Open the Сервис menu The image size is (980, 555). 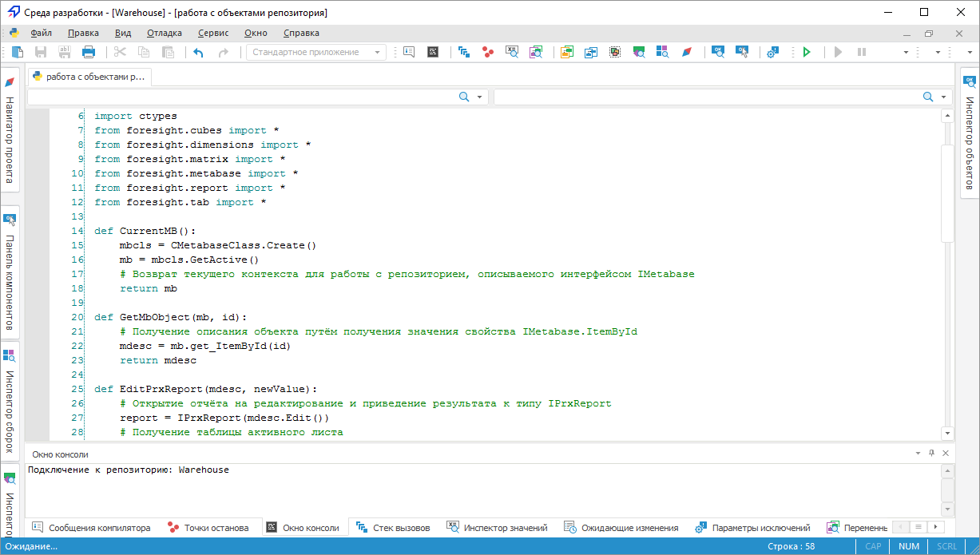(x=213, y=33)
